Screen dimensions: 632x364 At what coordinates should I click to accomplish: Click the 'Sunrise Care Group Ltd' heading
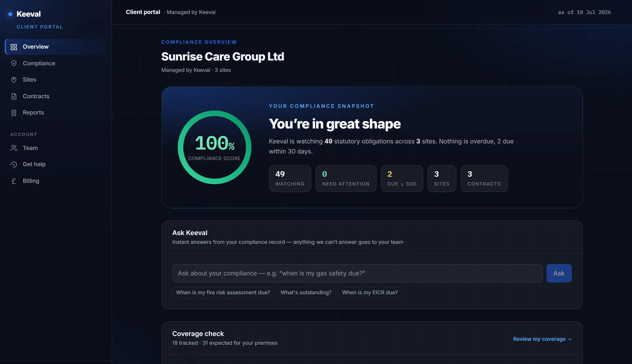(222, 57)
